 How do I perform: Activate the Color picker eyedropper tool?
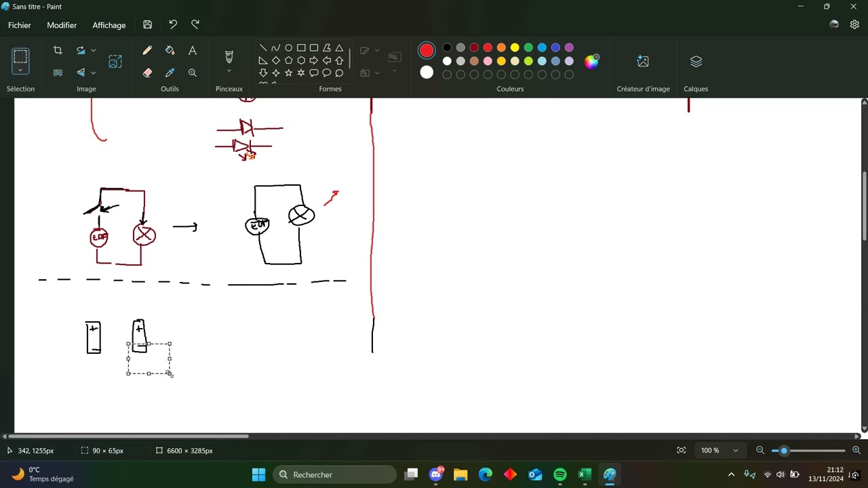click(x=170, y=73)
